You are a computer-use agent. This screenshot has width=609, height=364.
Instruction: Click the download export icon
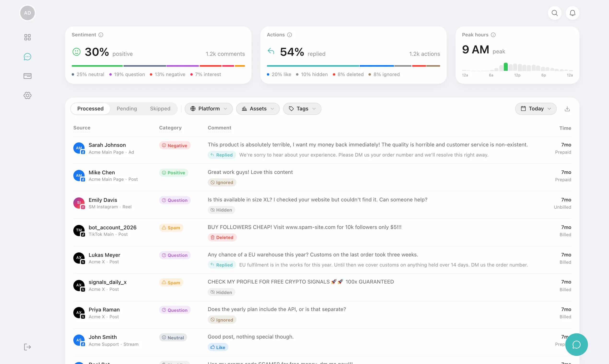567,109
